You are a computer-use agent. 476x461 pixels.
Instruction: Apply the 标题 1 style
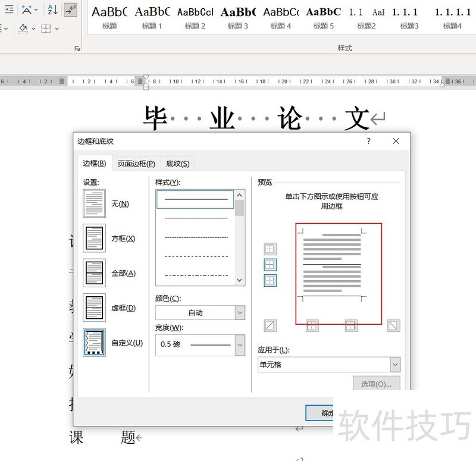tap(152, 18)
